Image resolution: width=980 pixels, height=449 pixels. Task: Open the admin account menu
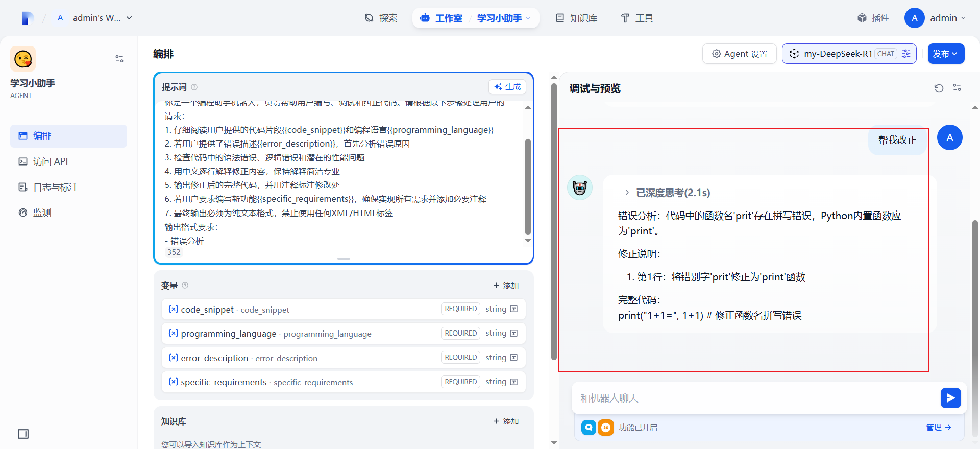point(936,18)
